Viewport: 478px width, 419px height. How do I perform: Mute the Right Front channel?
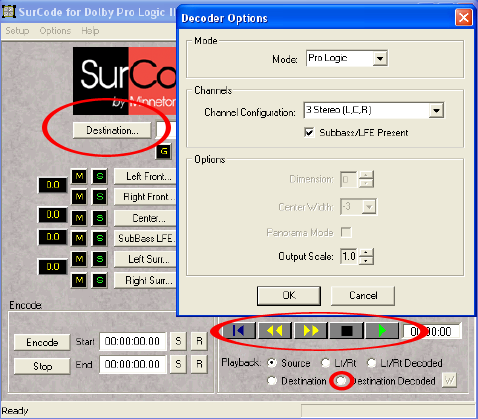tap(79, 197)
